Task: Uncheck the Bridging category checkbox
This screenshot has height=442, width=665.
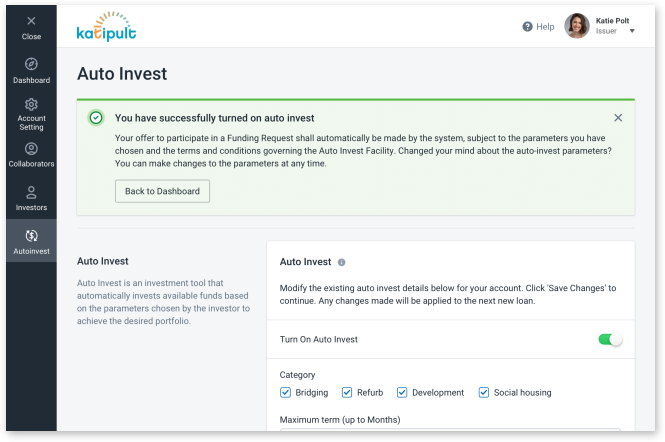Action: pyautogui.click(x=285, y=392)
